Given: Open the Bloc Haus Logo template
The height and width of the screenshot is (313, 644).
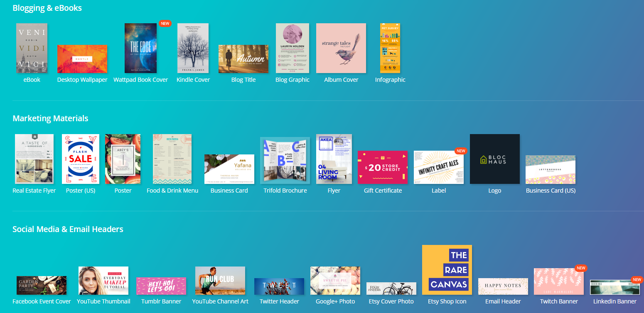Looking at the screenshot, I should 494,159.
